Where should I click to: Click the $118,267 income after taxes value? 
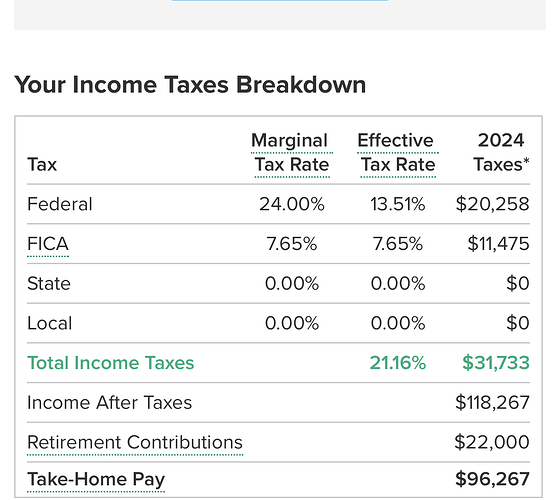(x=492, y=403)
